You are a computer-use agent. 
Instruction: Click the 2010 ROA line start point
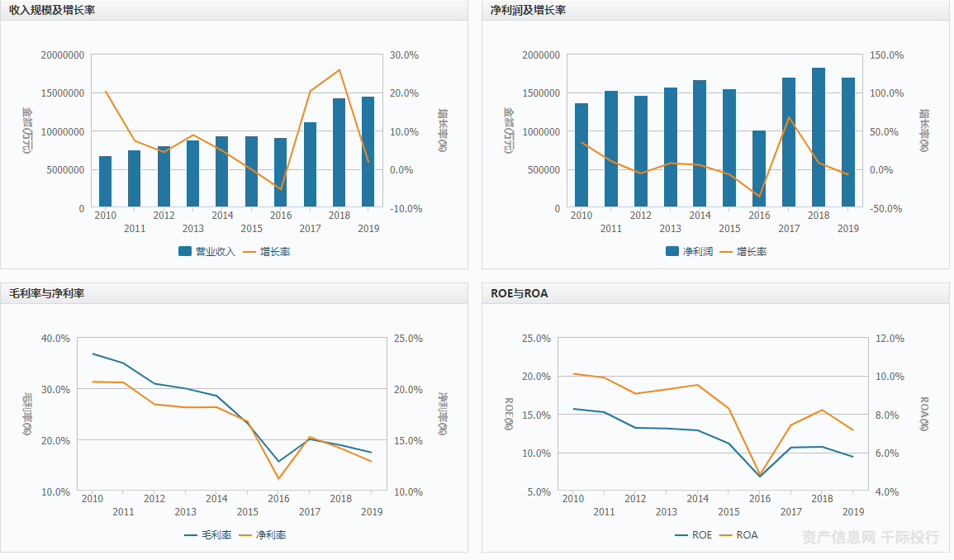[574, 373]
